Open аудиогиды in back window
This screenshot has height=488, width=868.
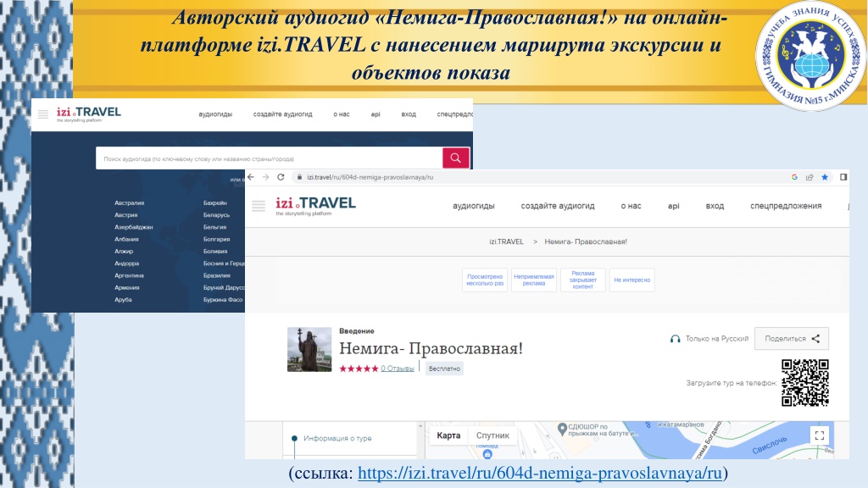point(215,114)
